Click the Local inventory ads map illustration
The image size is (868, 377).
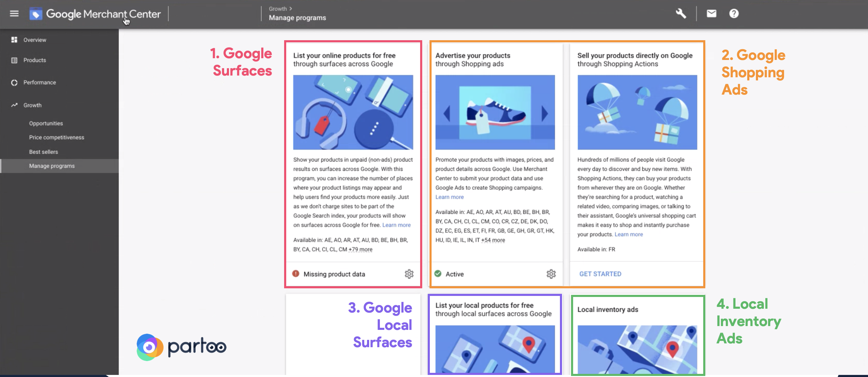point(637,349)
